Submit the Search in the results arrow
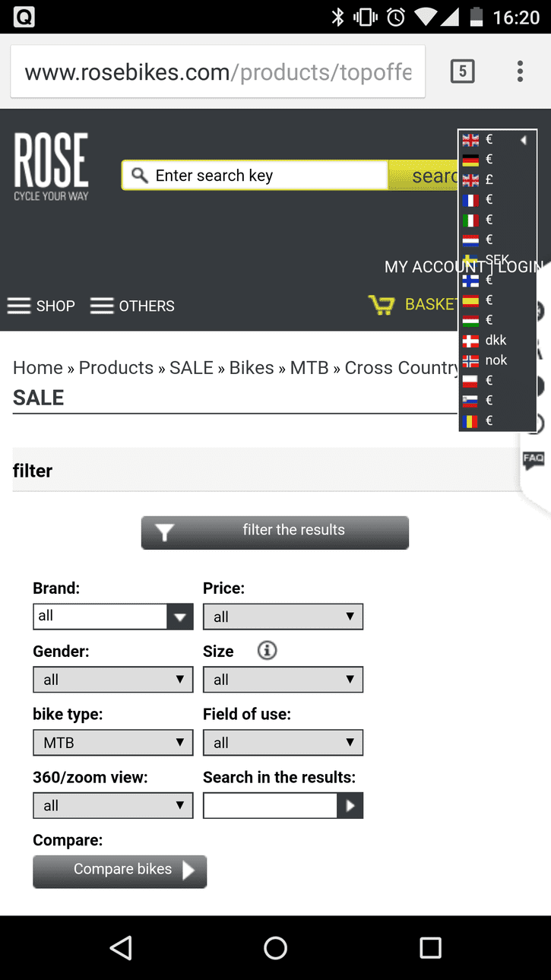This screenshot has height=980, width=551. pyautogui.click(x=350, y=805)
